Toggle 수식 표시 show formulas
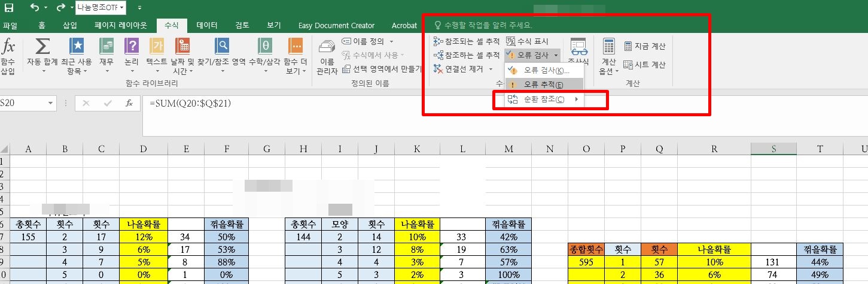Viewport: 868px width, 284px height. tap(527, 41)
